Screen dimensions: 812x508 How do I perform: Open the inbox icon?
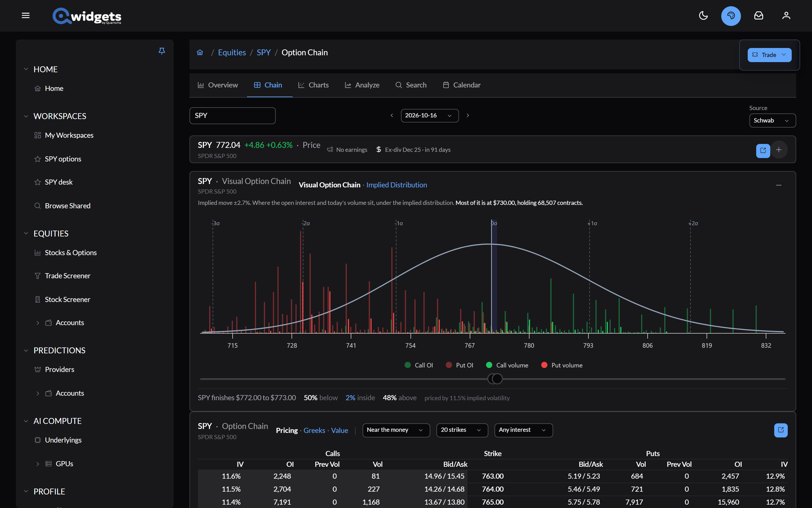point(759,16)
